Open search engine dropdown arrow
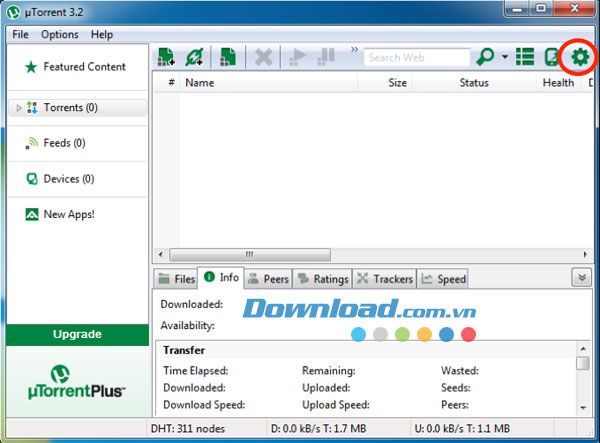This screenshot has width=600, height=443. [x=505, y=57]
